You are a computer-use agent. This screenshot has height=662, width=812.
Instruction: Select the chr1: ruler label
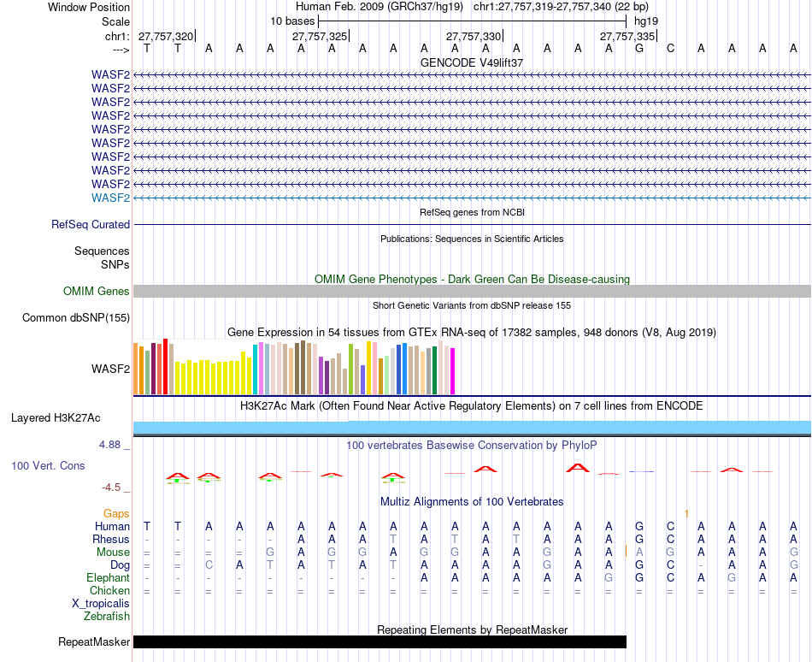(x=117, y=36)
